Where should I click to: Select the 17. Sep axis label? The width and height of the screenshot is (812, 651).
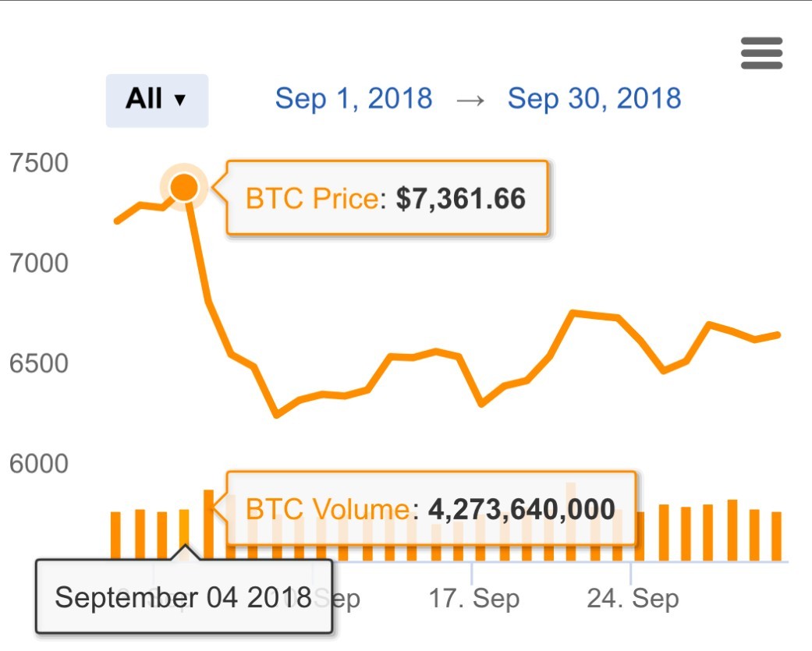(473, 598)
